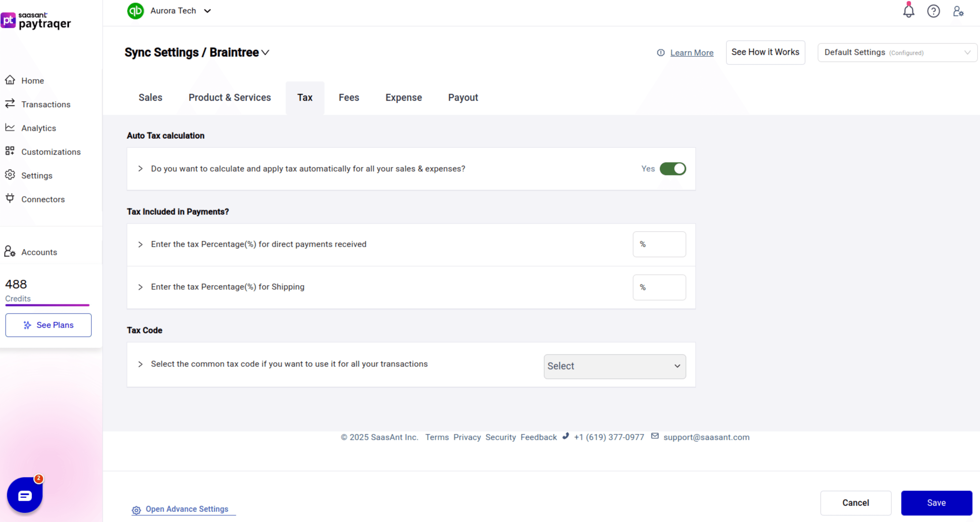Viewport: 980px width, 522px height.
Task: Click the direct payments tax percentage input field
Action: click(x=659, y=244)
